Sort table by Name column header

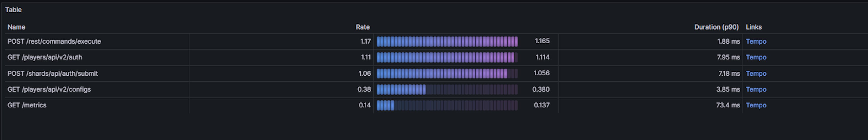16,27
